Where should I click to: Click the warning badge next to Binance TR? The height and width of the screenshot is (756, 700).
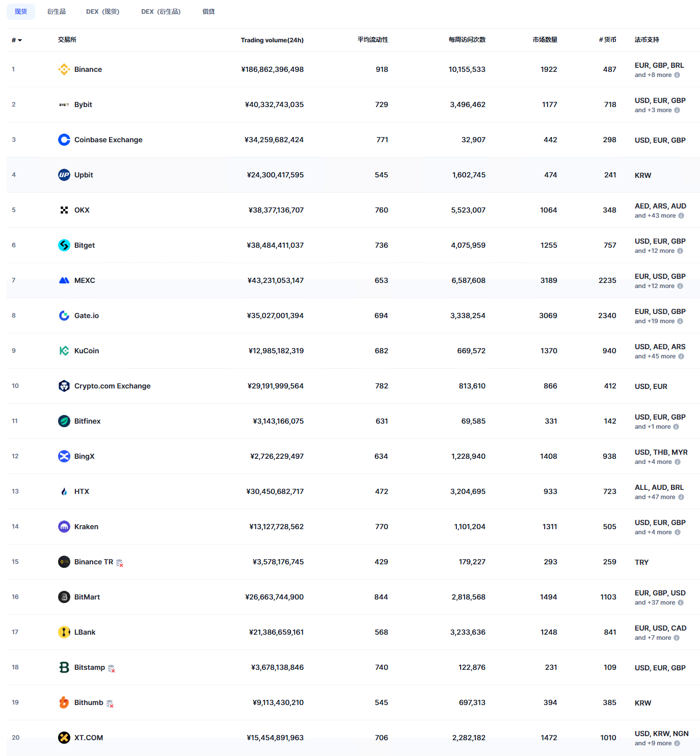[x=120, y=563]
